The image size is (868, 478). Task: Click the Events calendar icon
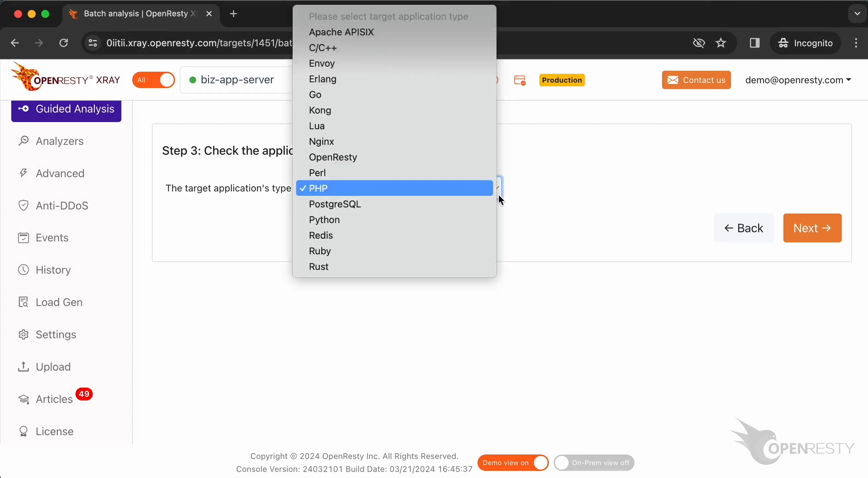pos(23,238)
